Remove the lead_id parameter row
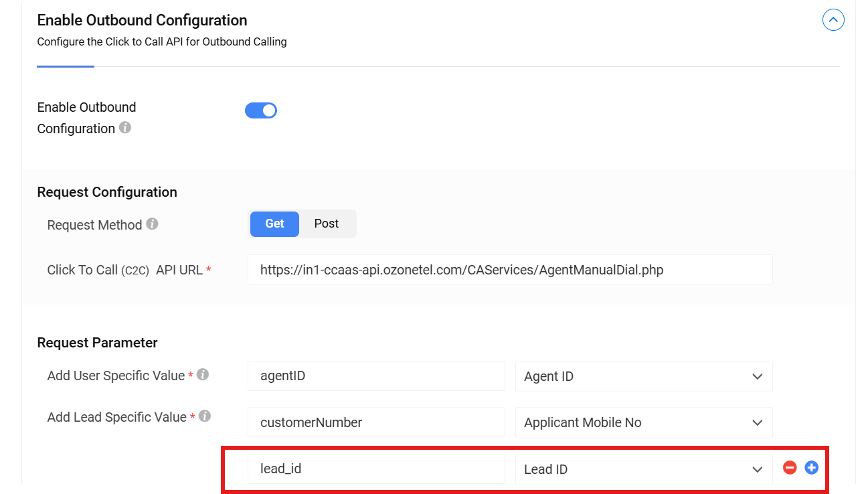This screenshot has width=868, height=494. click(x=790, y=468)
